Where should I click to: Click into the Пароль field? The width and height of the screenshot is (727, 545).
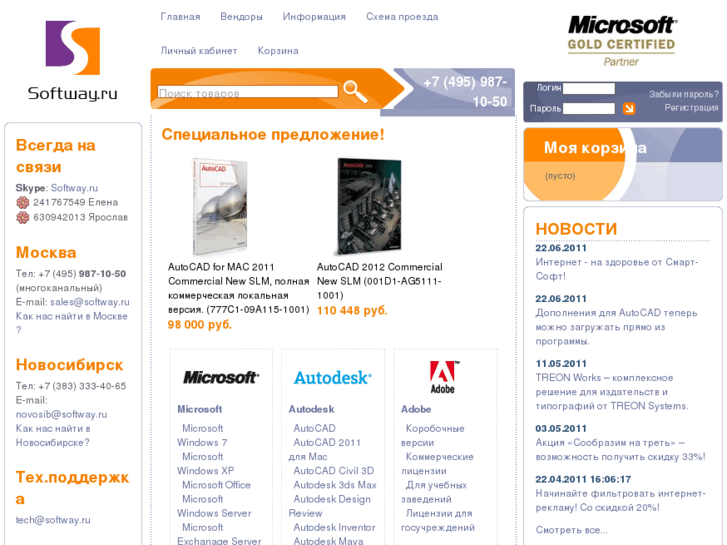(x=589, y=109)
